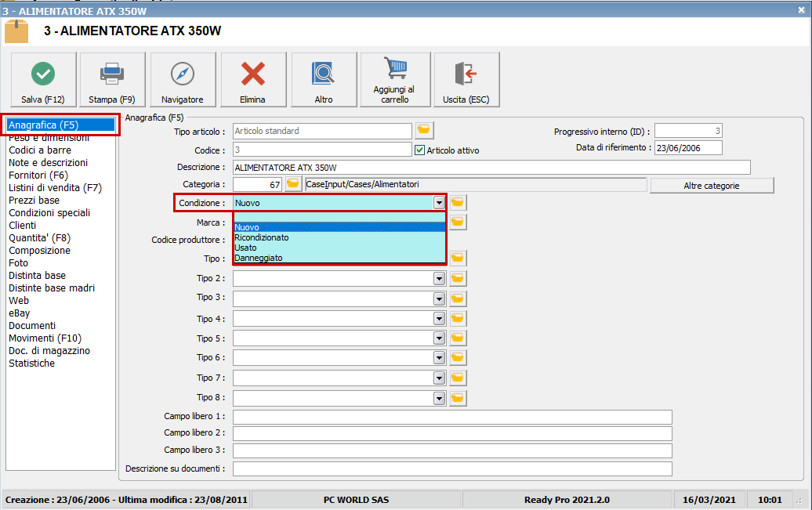812x510 pixels.
Task: Open the Tipo 7 combo box arrow
Action: (440, 378)
